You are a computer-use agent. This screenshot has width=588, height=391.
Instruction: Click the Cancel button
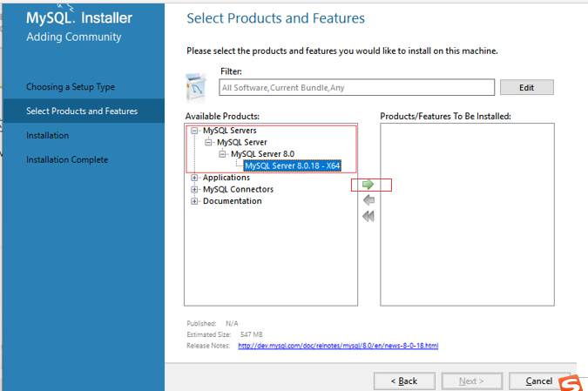(539, 381)
